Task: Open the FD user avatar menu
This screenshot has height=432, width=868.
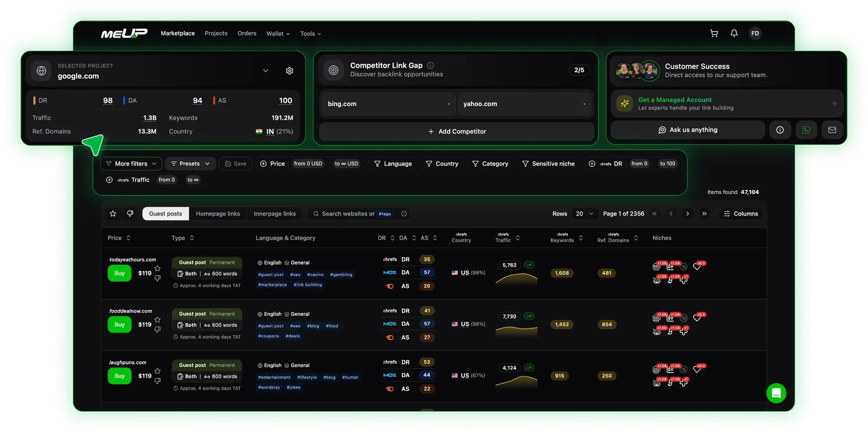Action: tap(755, 33)
